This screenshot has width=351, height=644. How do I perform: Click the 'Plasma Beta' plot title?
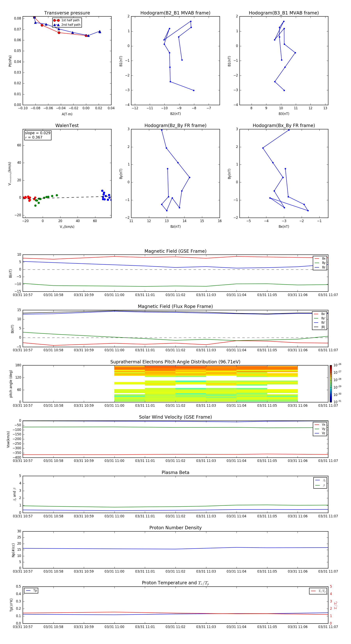175,472
